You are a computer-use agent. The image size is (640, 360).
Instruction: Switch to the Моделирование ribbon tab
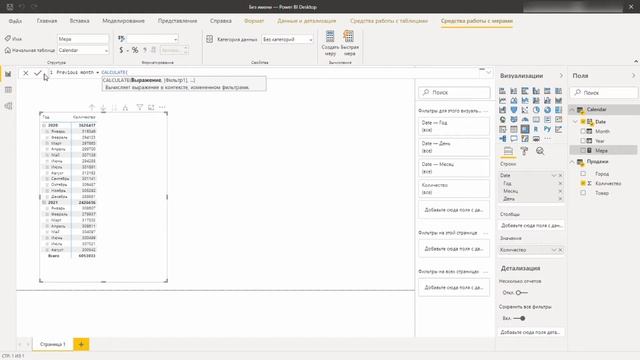(123, 21)
